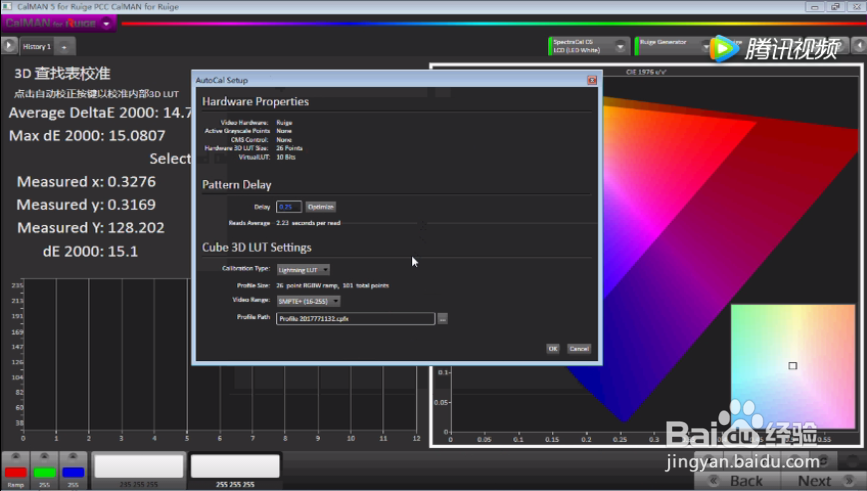The image size is (867, 491).
Task: Go to the previous step with Back
Action: pyautogui.click(x=737, y=481)
